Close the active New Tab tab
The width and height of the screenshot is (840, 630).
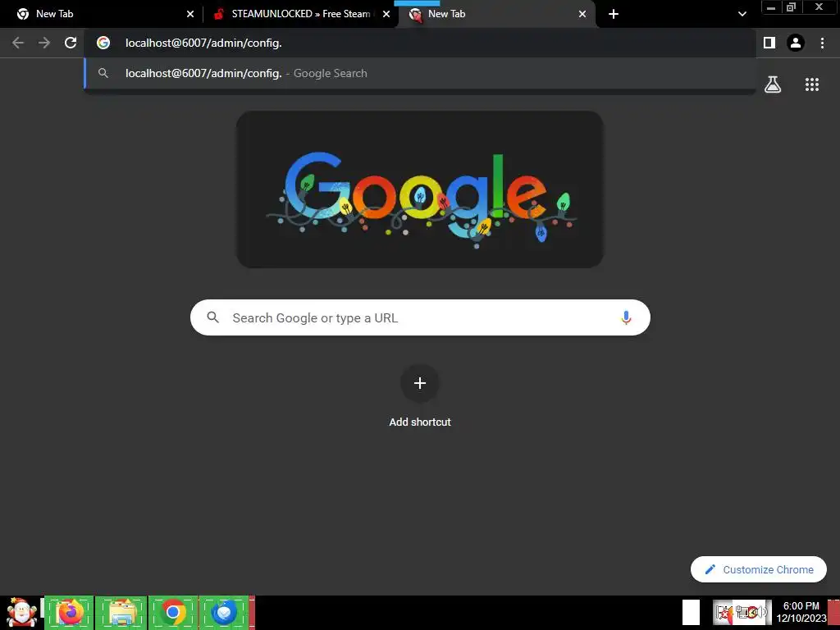coord(582,14)
